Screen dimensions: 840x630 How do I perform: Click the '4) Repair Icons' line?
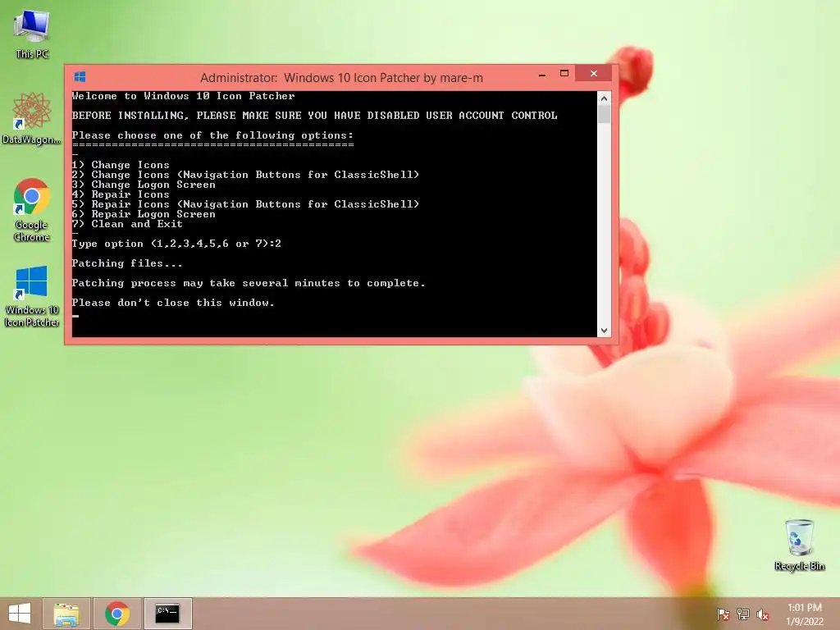tap(121, 194)
